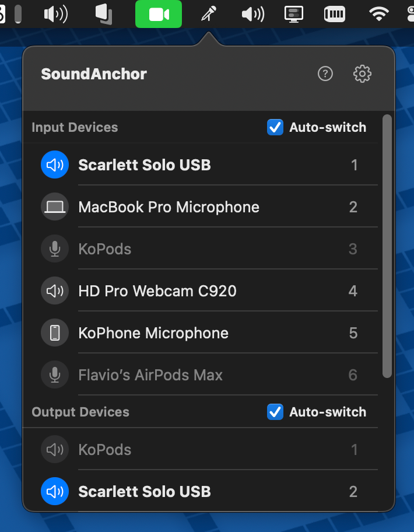
Task: Click the mic icon for Flavio's AirPods Max
Action: 54,374
